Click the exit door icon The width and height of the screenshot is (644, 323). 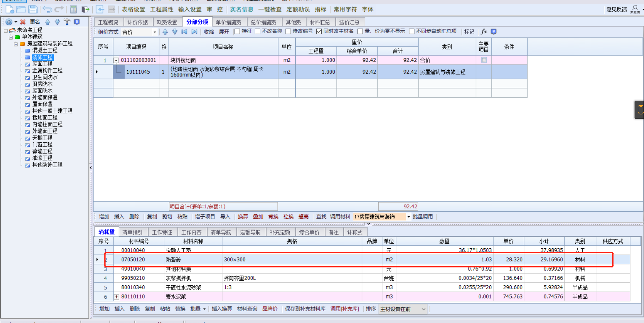pyautogui.click(x=86, y=9)
